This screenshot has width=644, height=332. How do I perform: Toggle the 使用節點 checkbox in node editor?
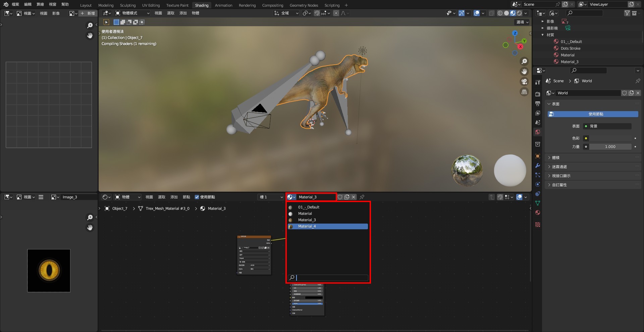[197, 197]
